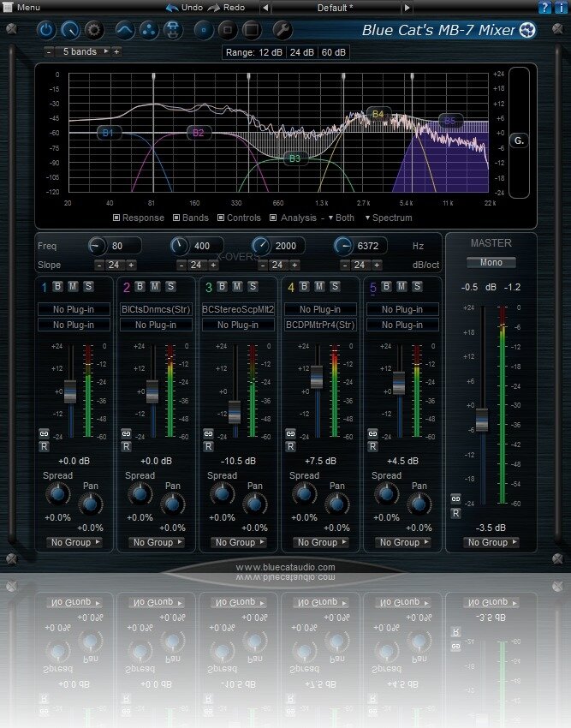Image resolution: width=571 pixels, height=728 pixels.
Task: Click the curve display toolbar icon
Action: (x=125, y=30)
